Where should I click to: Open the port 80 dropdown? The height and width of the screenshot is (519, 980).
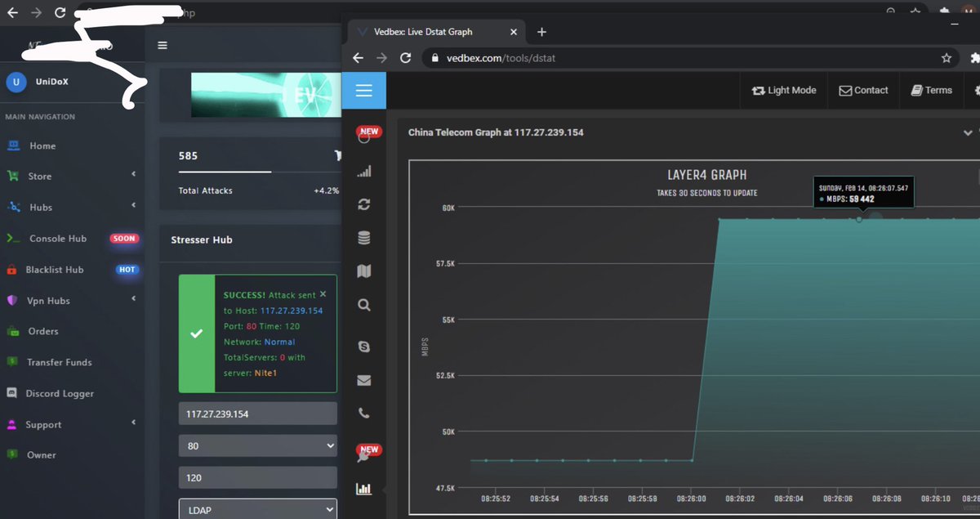coord(258,446)
